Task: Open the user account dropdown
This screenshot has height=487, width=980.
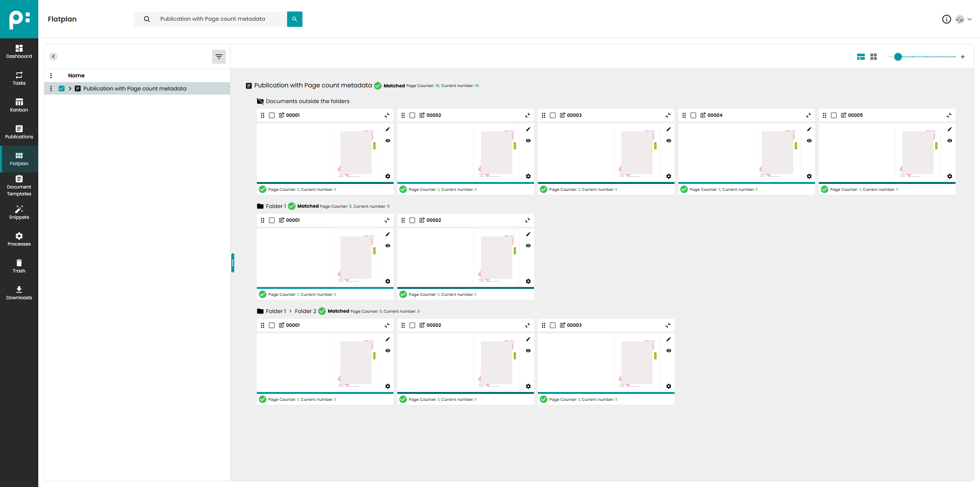Action: point(969,19)
